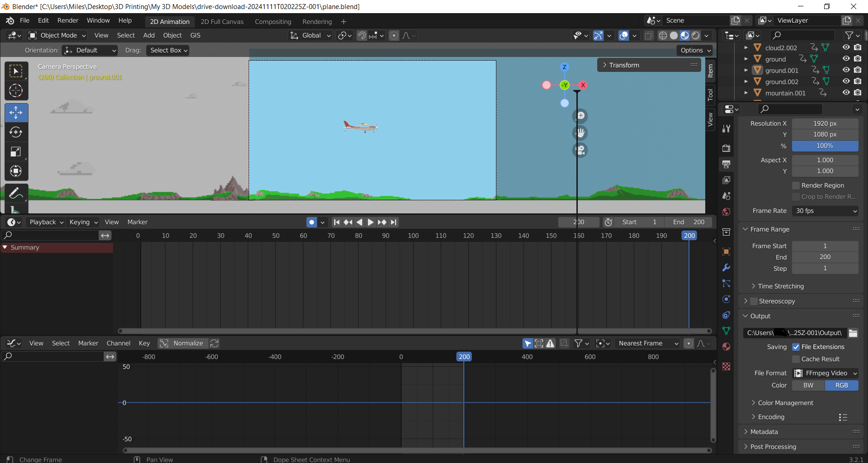Enable the Cache Result checkbox
The image size is (868, 463).
(796, 359)
